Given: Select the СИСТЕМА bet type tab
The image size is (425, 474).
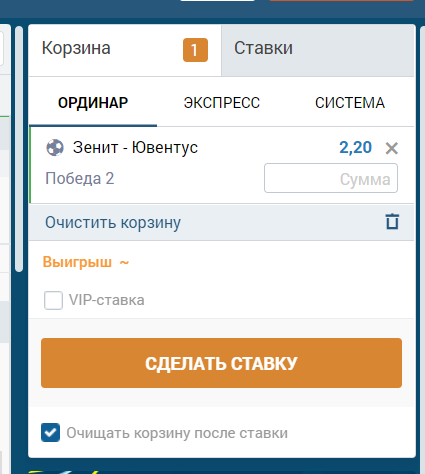Looking at the screenshot, I should (x=350, y=103).
